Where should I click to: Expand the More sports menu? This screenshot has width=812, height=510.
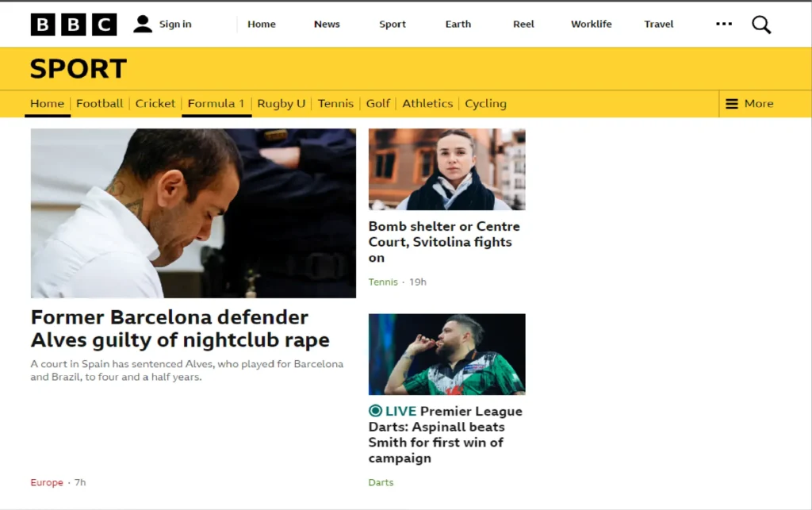pos(749,104)
